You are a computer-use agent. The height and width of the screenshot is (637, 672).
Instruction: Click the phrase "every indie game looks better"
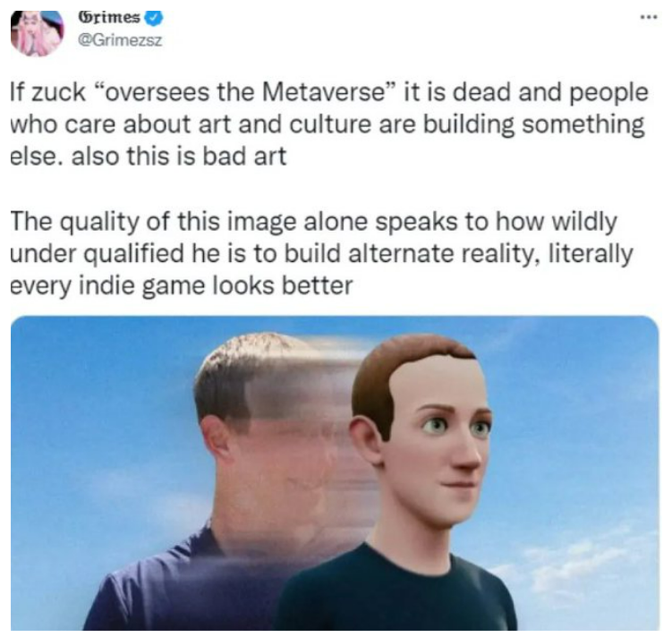(182, 285)
